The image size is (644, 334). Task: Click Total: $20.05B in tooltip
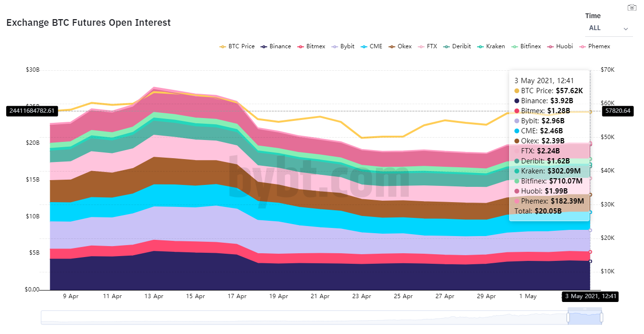538,211
